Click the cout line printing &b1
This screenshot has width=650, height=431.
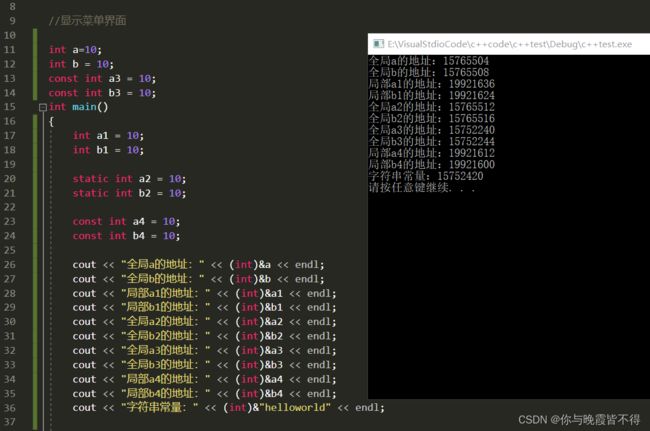click(x=204, y=308)
